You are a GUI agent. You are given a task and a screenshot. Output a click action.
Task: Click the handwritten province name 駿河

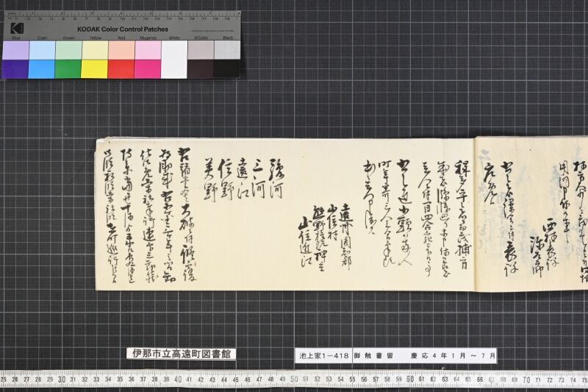[x=276, y=179]
